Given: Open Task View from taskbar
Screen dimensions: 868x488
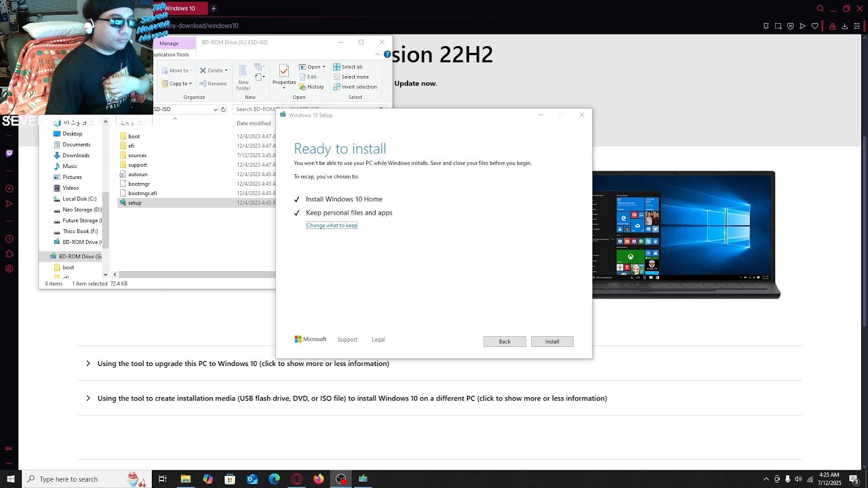Looking at the screenshot, I should 163,479.
